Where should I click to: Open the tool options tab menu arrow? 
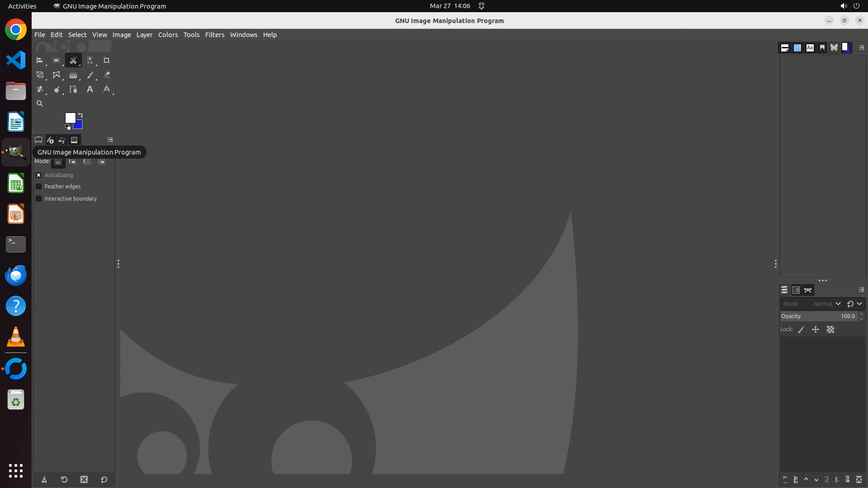pyautogui.click(x=110, y=140)
